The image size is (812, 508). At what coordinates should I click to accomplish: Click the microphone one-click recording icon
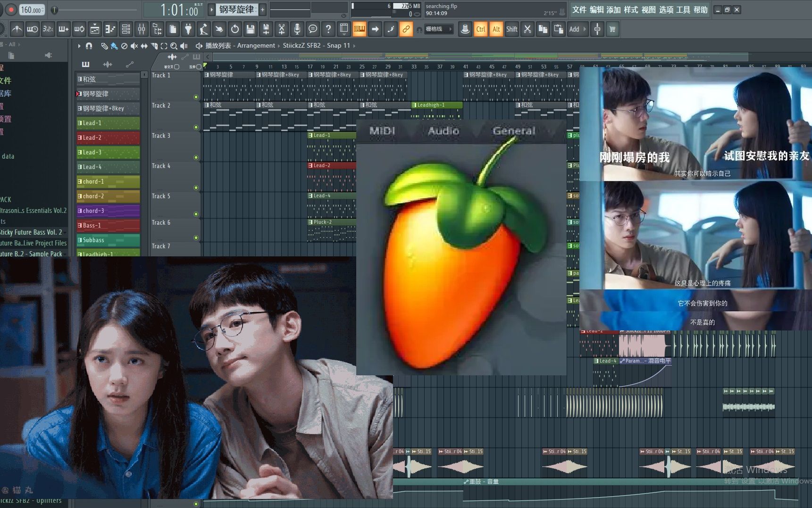point(297,29)
